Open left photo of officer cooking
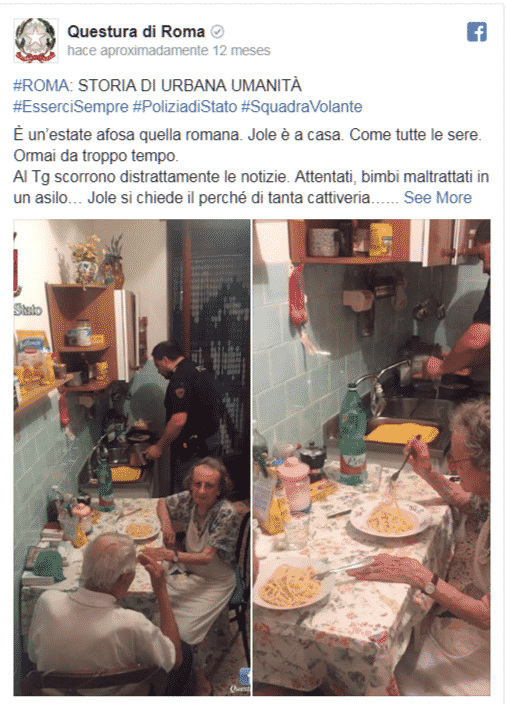 pyautogui.click(x=132, y=457)
